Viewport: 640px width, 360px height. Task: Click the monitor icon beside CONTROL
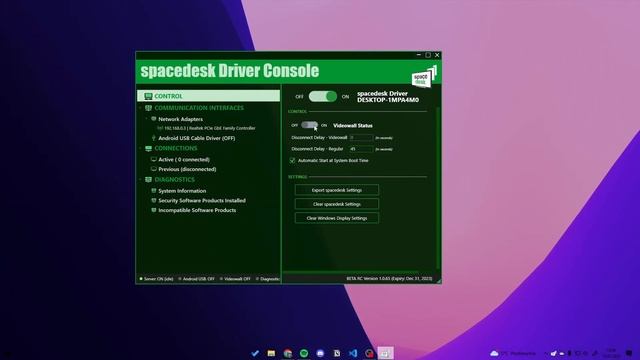pyautogui.click(x=148, y=96)
